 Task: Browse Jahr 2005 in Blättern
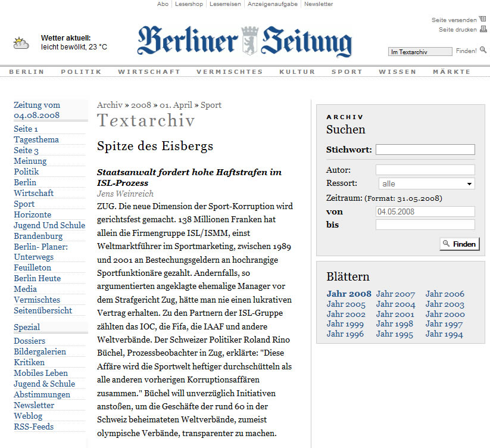(346, 304)
